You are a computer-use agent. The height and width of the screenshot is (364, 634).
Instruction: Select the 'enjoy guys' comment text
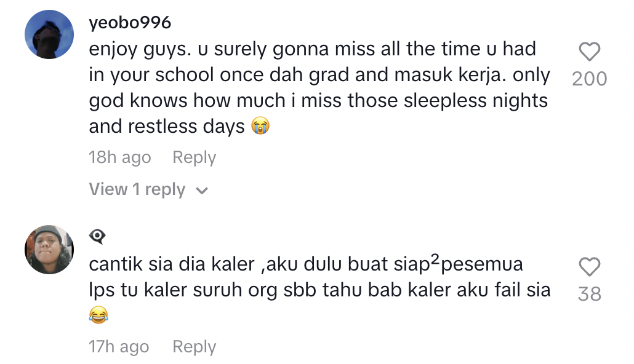click(319, 88)
